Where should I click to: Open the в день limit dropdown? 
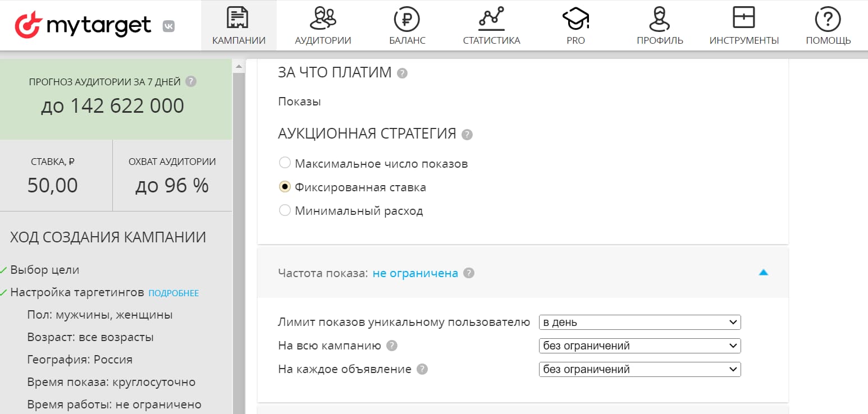coord(639,322)
